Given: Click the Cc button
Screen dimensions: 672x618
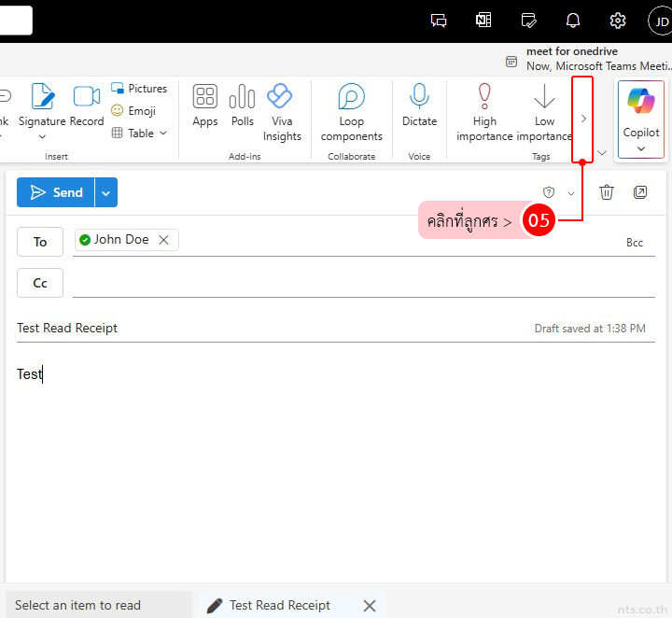Looking at the screenshot, I should coord(40,283).
